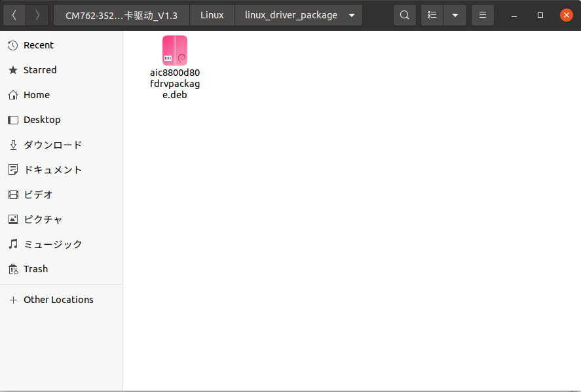
Task: Maximize the file manager window
Action: tap(540, 15)
